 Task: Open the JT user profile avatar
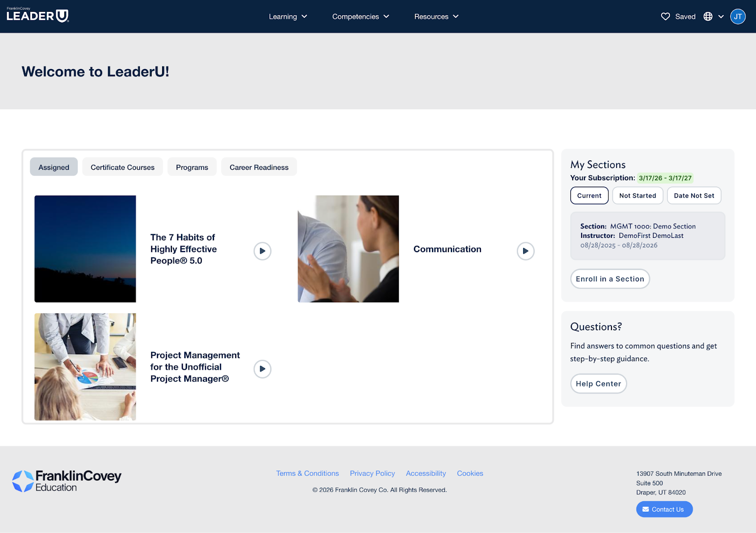(738, 17)
